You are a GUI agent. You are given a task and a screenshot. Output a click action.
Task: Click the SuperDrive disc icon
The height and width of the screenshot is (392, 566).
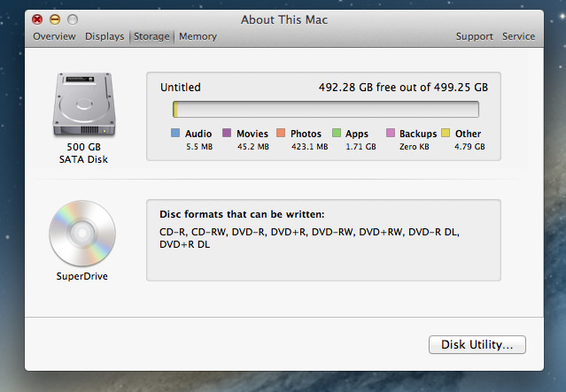pos(82,234)
